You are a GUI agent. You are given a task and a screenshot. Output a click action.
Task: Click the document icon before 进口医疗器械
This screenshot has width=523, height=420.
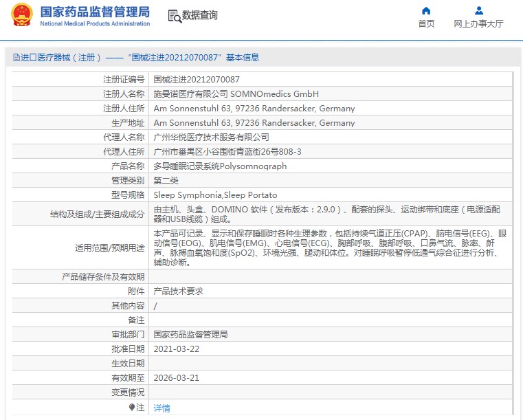(16, 58)
